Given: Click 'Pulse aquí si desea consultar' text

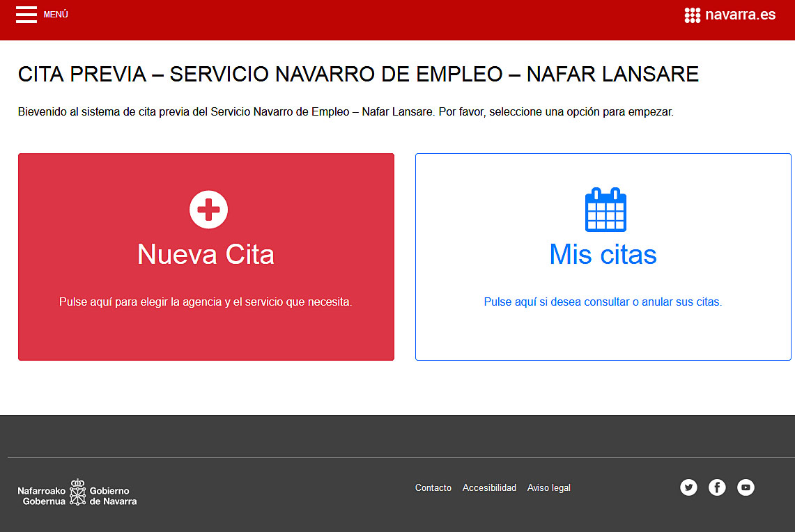Looking at the screenshot, I should 603,302.
